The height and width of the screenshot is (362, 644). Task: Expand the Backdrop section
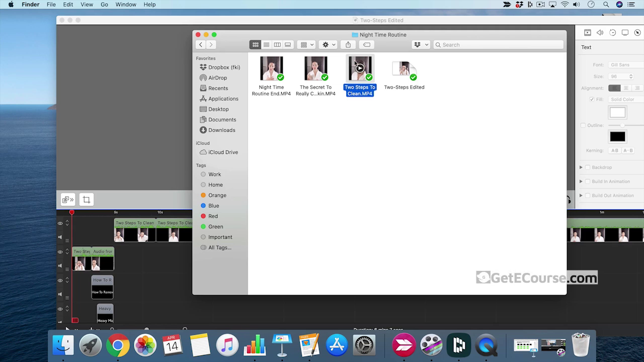pyautogui.click(x=581, y=167)
